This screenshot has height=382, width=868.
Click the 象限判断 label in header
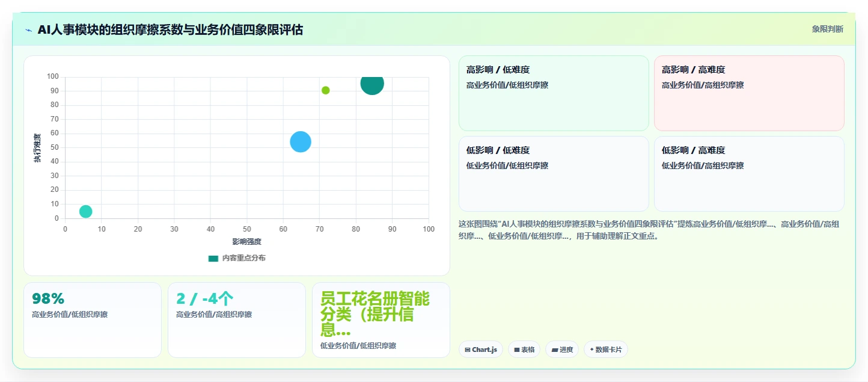[827, 29]
